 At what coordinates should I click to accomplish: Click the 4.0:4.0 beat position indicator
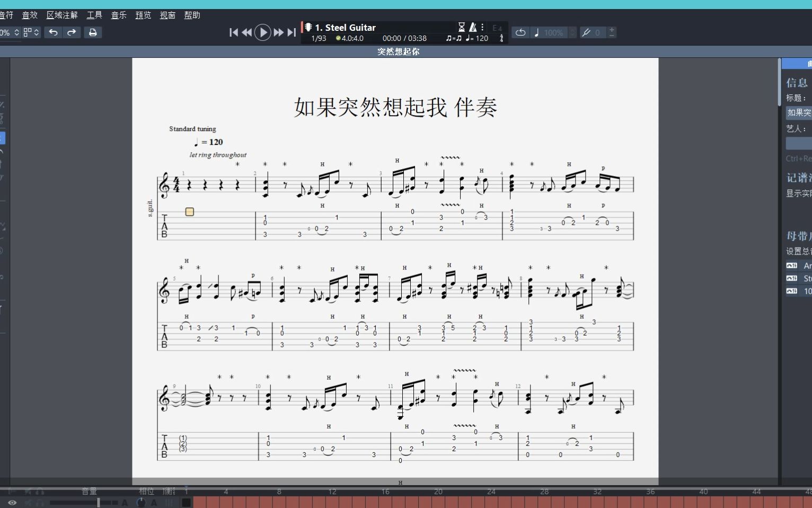click(x=350, y=38)
